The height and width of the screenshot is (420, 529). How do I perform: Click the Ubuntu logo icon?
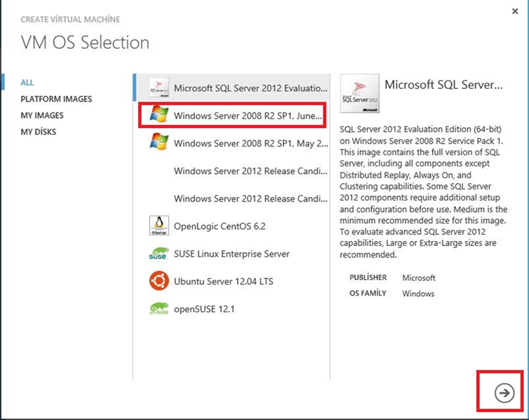pos(159,281)
